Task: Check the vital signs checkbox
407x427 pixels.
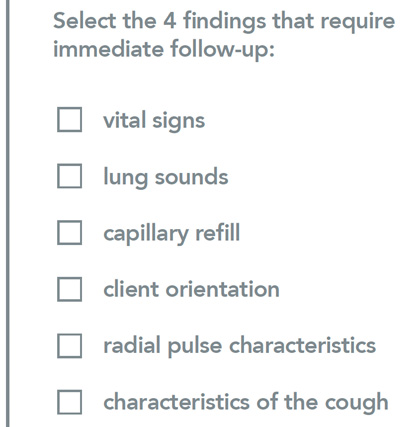Action: pos(69,119)
